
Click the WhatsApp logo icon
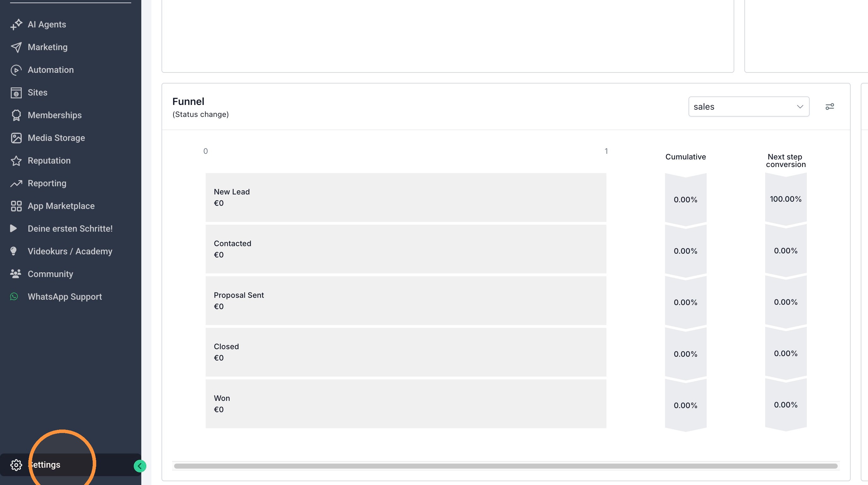click(x=14, y=297)
